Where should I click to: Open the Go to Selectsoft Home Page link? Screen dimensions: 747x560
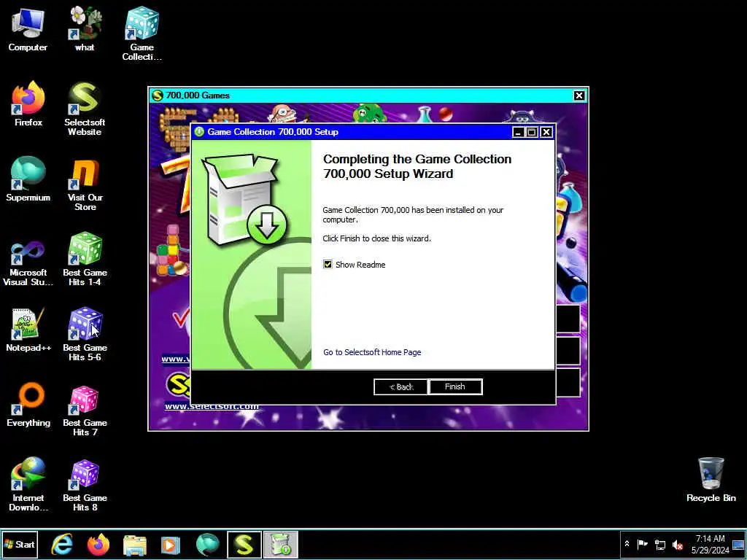(x=372, y=352)
